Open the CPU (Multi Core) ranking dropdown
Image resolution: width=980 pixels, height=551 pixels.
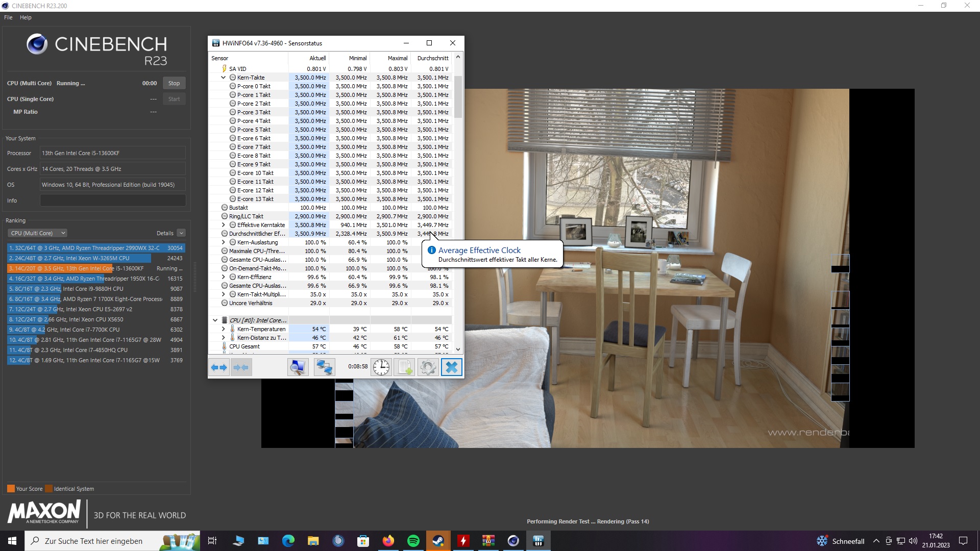pos(37,233)
